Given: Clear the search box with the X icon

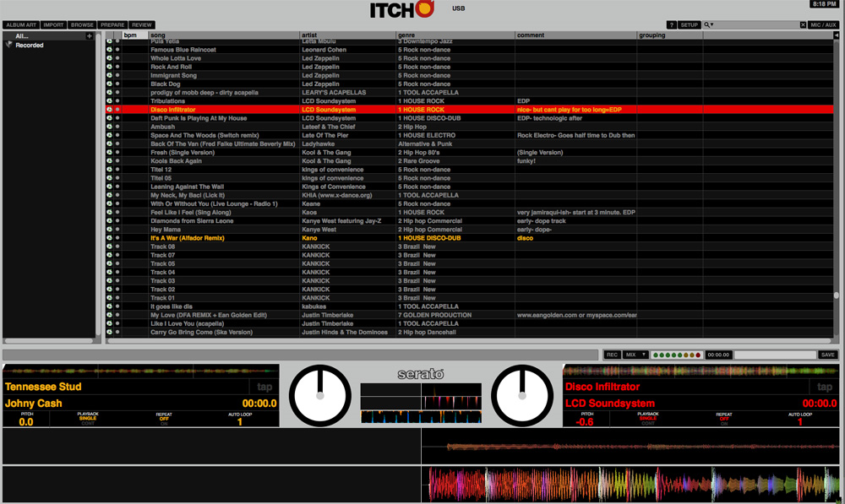Looking at the screenshot, I should tap(803, 24).
